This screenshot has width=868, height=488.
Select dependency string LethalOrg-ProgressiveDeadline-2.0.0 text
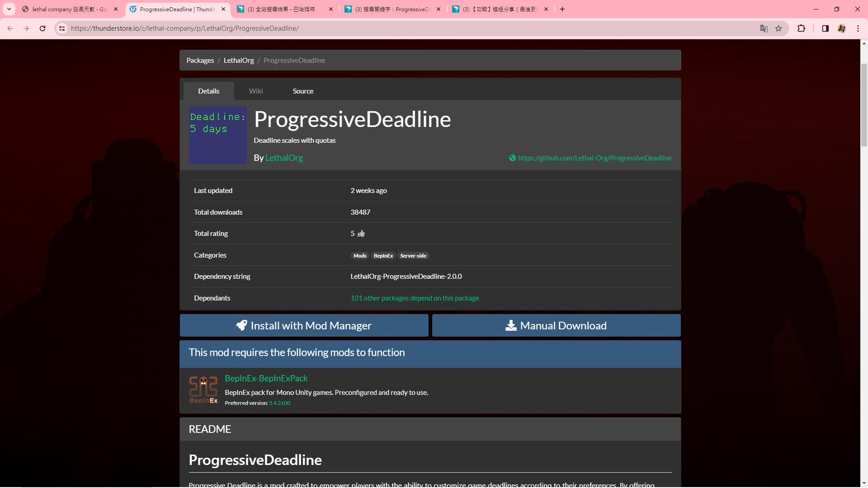(x=406, y=277)
